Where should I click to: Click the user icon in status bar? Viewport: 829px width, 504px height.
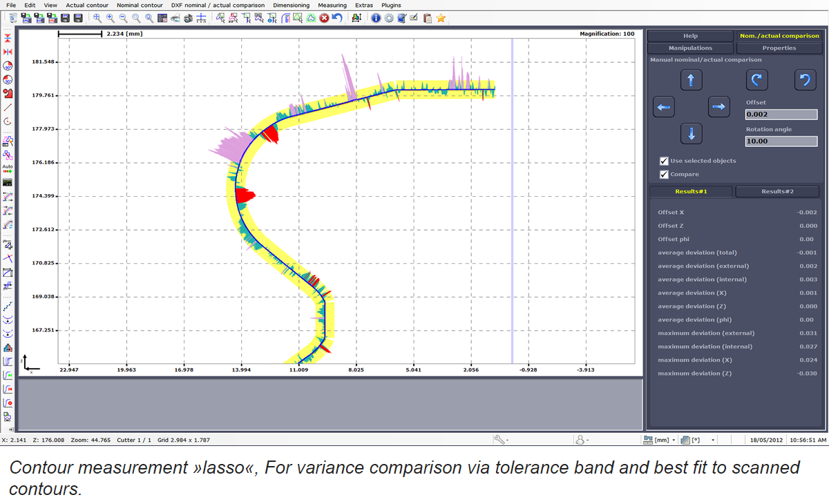(x=581, y=439)
